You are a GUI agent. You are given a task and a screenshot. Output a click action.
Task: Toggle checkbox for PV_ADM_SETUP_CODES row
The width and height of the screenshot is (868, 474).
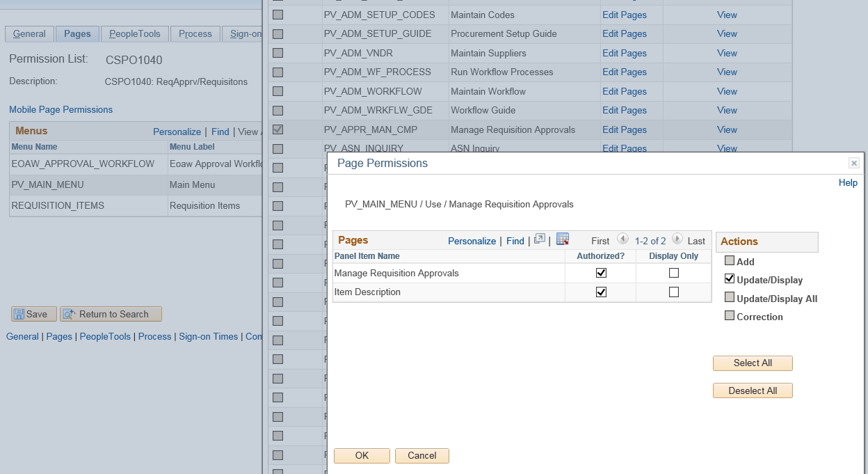tap(278, 15)
